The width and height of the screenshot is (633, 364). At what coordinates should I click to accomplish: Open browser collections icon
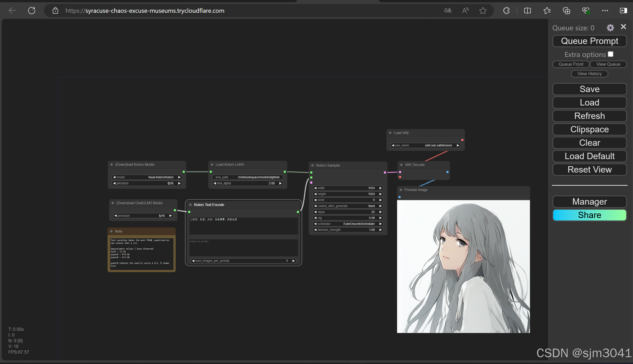[566, 11]
